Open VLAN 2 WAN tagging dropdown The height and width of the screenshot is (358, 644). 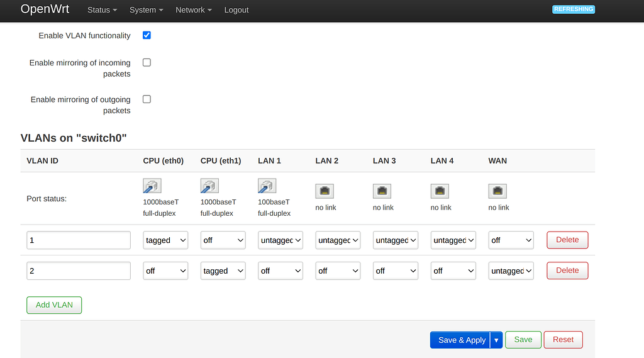click(x=511, y=271)
